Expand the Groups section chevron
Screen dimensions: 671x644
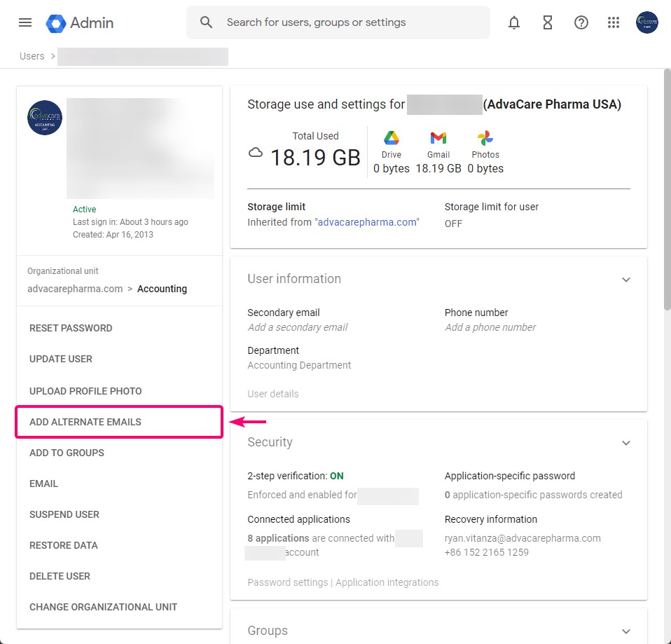click(625, 631)
